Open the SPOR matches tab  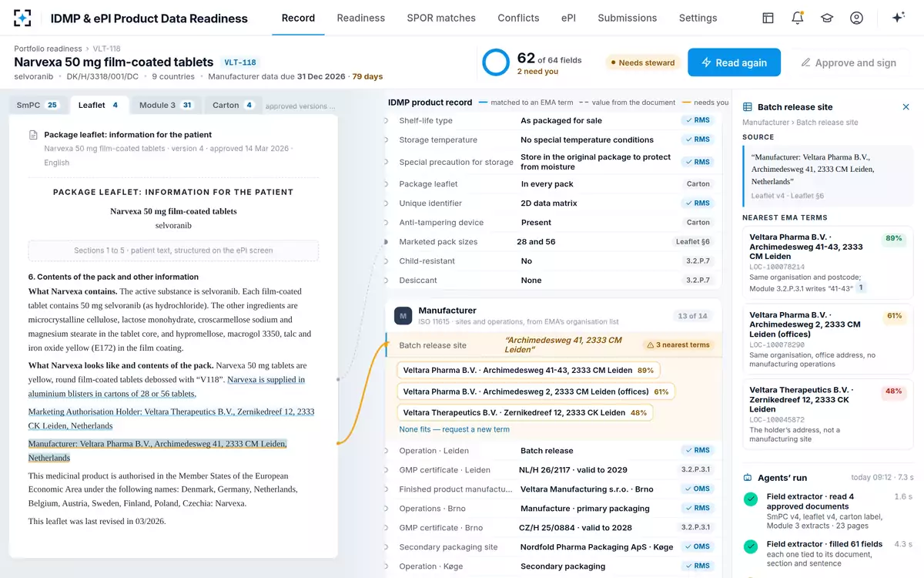[x=441, y=18]
